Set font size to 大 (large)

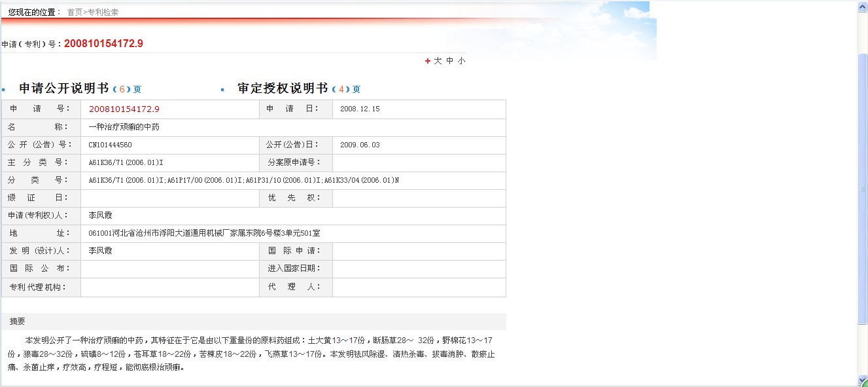tap(438, 61)
